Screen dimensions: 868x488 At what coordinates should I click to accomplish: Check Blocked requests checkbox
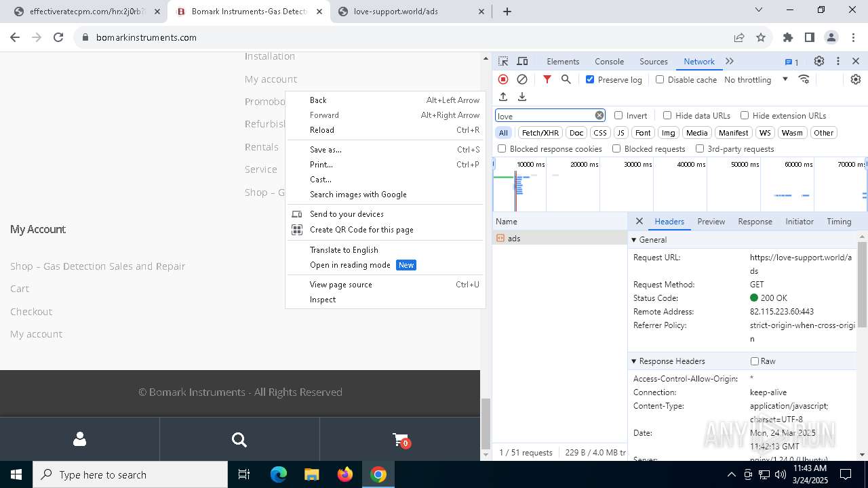tap(616, 148)
